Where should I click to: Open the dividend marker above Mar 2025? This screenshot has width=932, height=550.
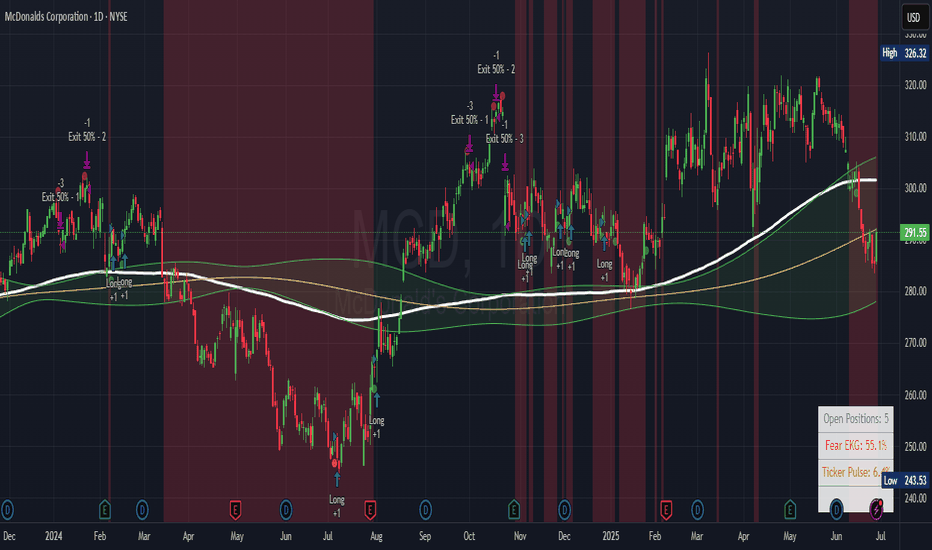click(697, 510)
